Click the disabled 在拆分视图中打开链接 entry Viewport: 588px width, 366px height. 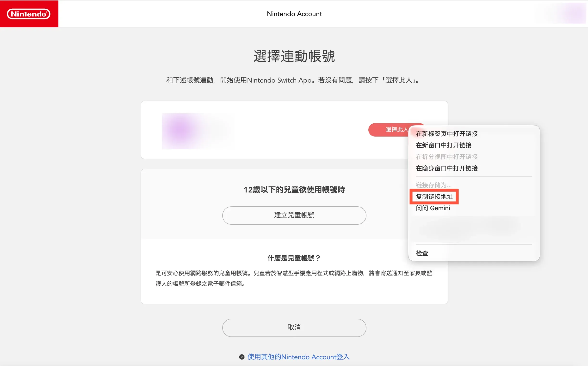point(474,157)
